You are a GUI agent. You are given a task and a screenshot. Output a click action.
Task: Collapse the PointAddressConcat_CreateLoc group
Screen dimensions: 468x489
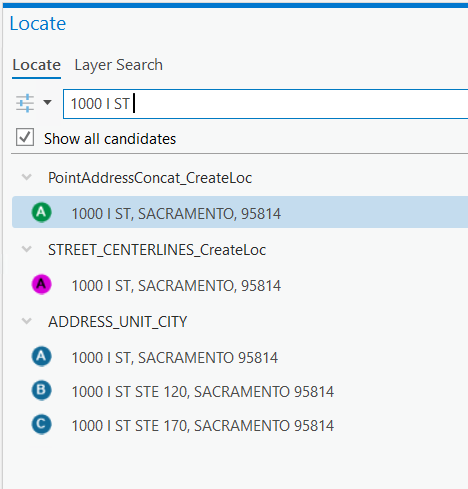pyautogui.click(x=27, y=177)
